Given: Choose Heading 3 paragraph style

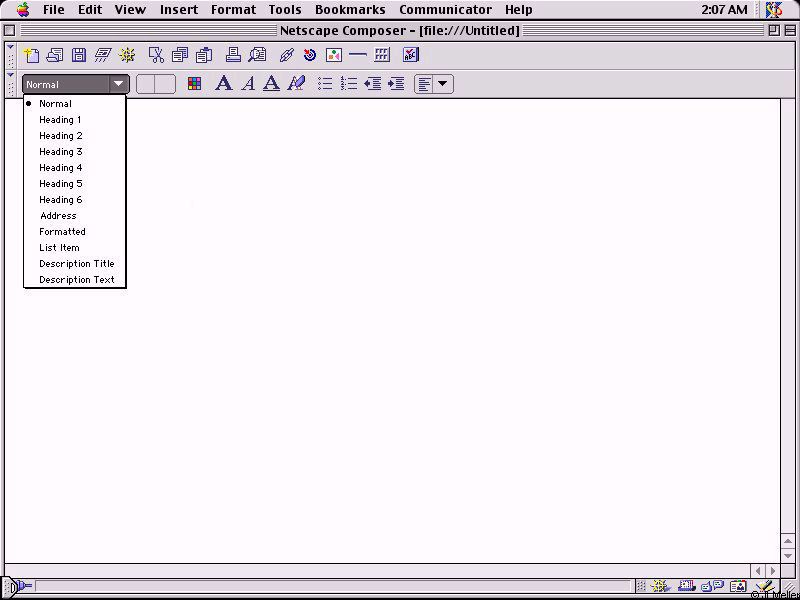Looking at the screenshot, I should click(74, 152).
